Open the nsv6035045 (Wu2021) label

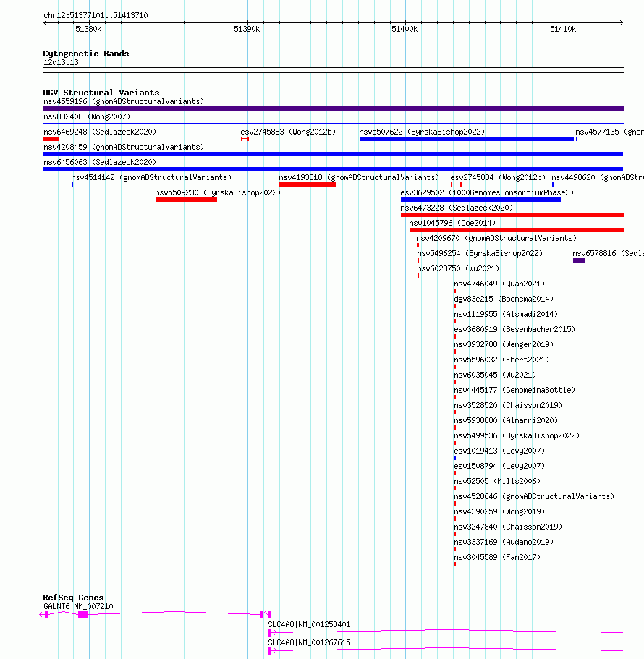tap(495, 375)
